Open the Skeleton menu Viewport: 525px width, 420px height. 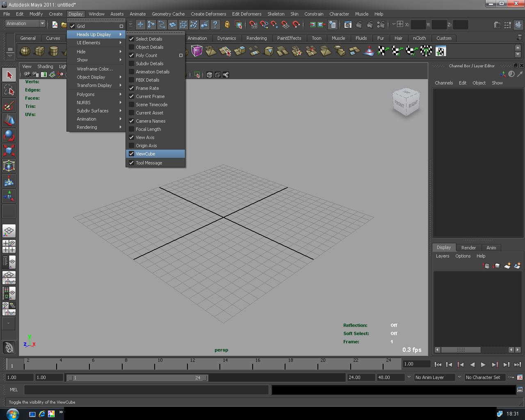[x=276, y=14]
